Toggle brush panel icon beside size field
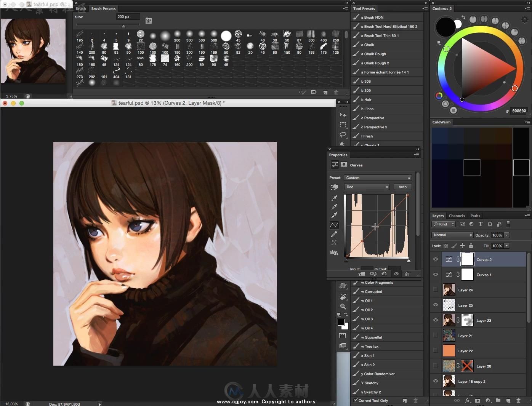 149,21
